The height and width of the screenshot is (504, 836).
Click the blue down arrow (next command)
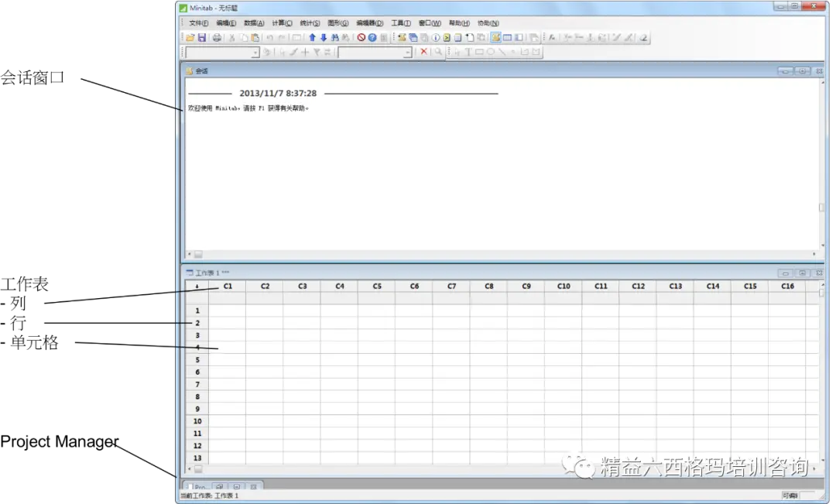(323, 37)
